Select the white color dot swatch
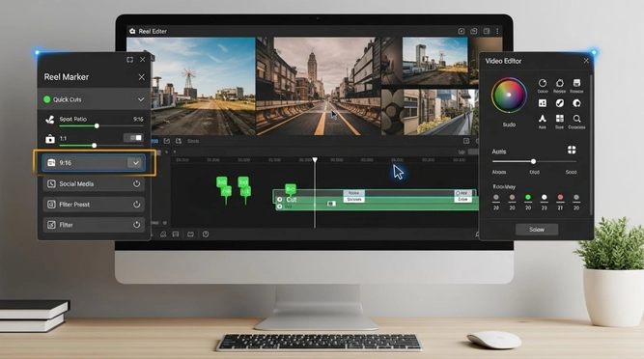 (x=545, y=197)
